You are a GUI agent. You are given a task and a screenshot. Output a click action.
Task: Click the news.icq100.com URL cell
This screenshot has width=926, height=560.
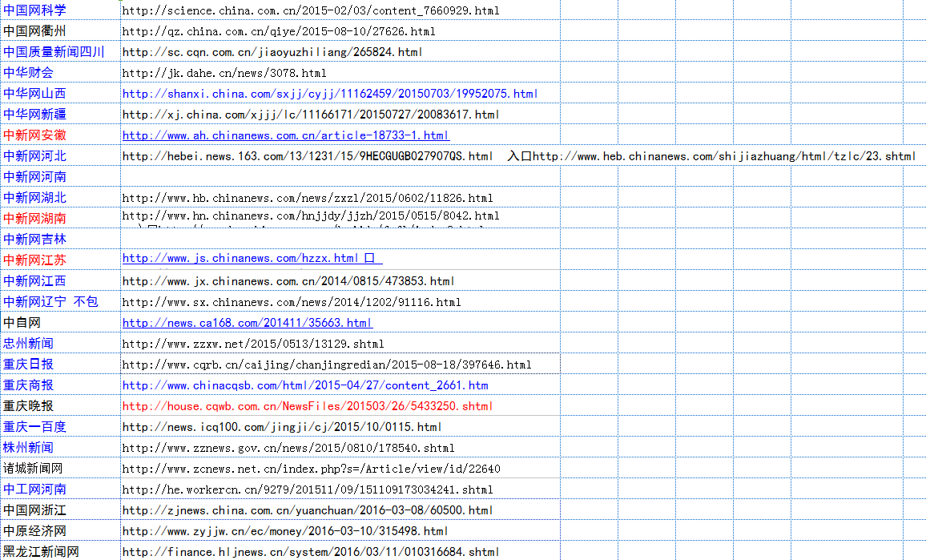pos(340,426)
